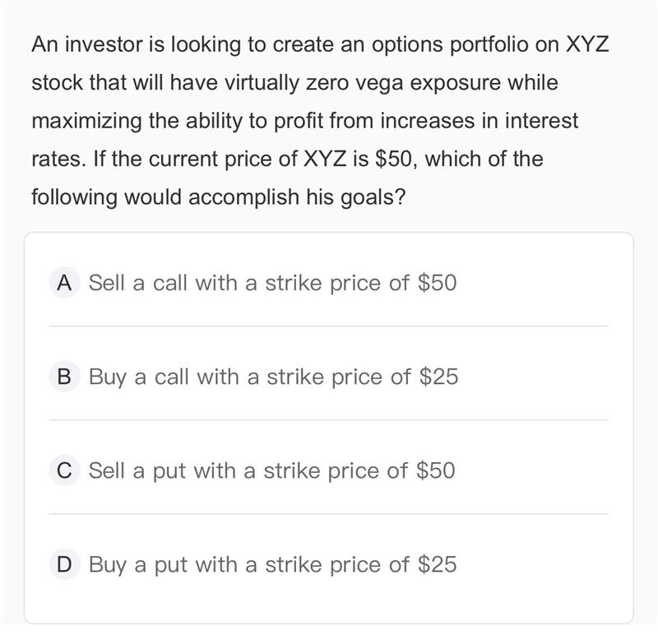The height and width of the screenshot is (644, 658).
Task: Choose "Buy a call" with $25 strike
Action: point(271,377)
